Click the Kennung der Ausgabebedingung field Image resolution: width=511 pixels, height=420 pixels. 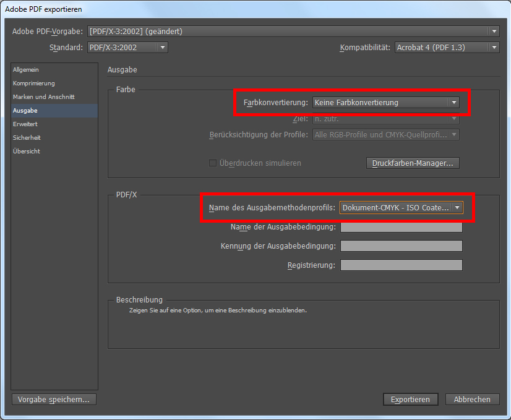pos(401,246)
